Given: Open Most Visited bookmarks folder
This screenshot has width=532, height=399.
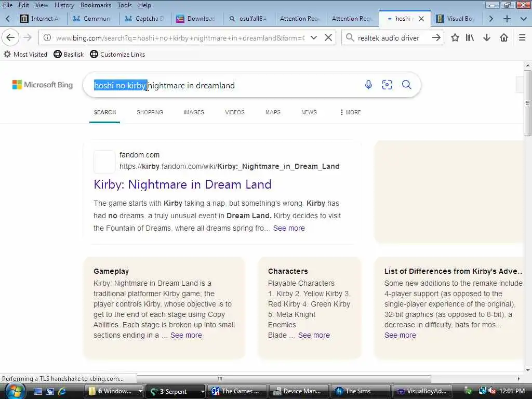Looking at the screenshot, I should coord(25,54).
